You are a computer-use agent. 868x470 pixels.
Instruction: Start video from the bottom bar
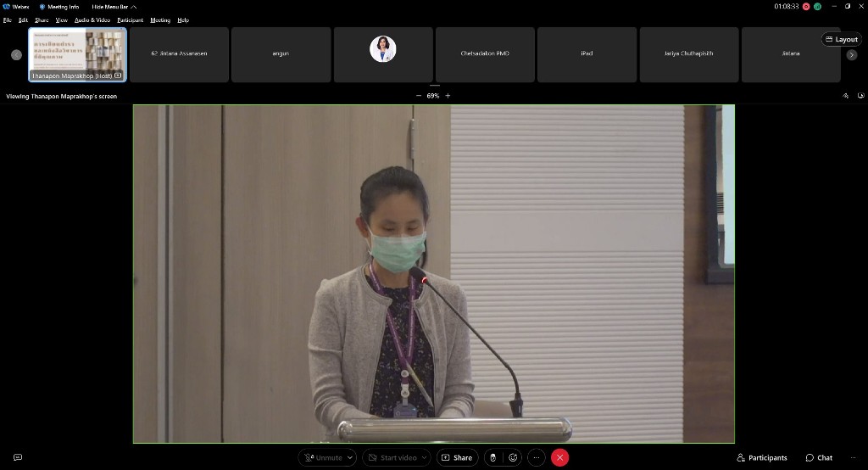(x=392, y=457)
